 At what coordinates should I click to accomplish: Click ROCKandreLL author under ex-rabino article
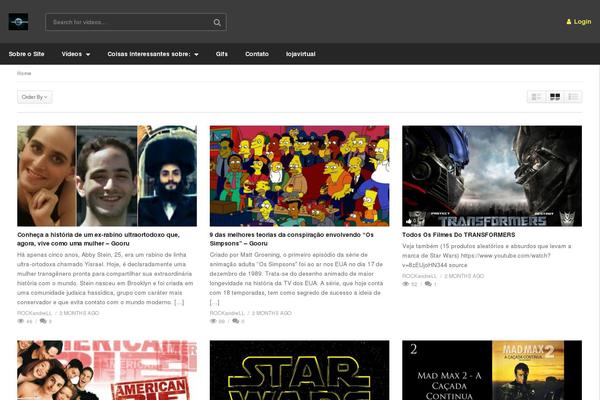click(x=34, y=313)
